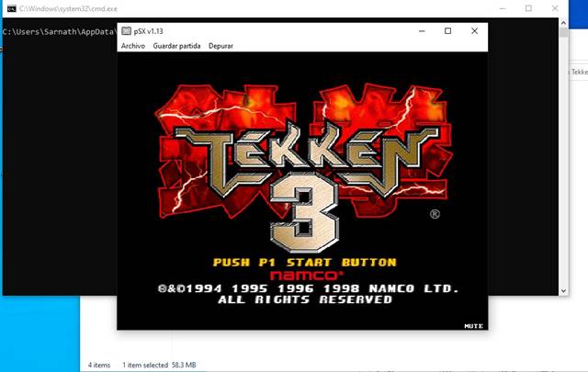This screenshot has width=588, height=372.
Task: Open the Depurar menu in pSX
Action: (x=220, y=46)
